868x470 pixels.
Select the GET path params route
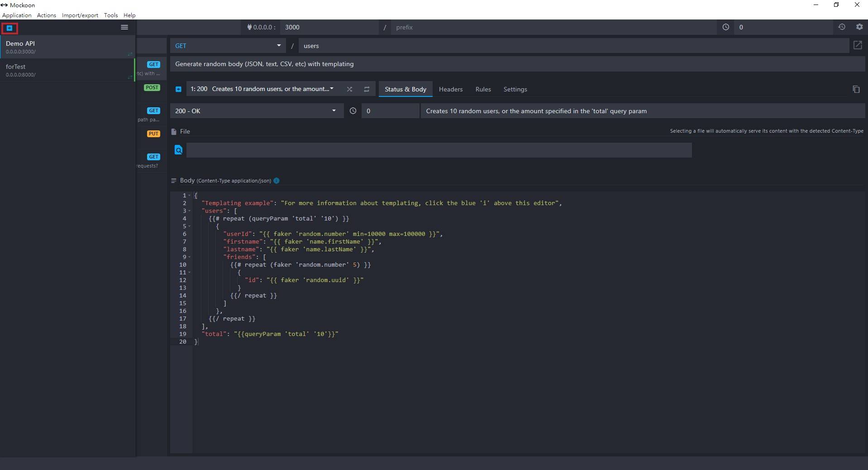pyautogui.click(x=151, y=115)
